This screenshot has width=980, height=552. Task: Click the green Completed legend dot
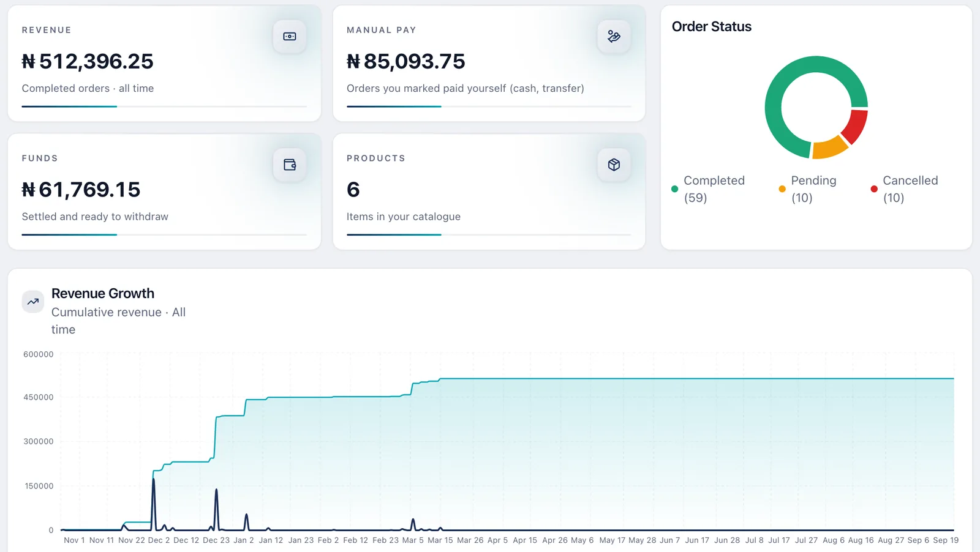point(674,189)
